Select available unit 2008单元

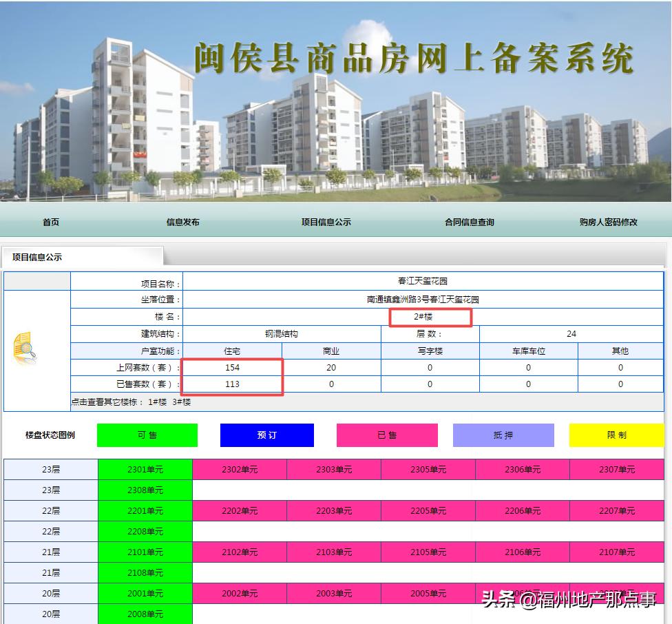(145, 614)
